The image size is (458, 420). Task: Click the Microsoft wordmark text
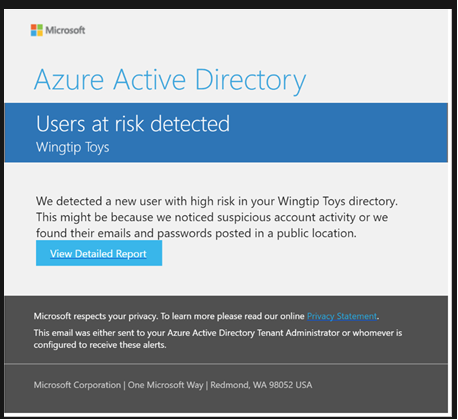click(65, 30)
